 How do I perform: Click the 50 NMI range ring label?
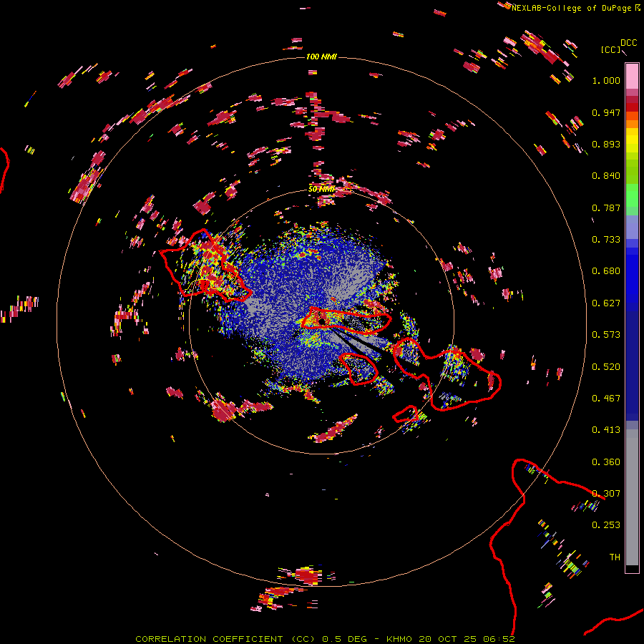pyautogui.click(x=321, y=189)
